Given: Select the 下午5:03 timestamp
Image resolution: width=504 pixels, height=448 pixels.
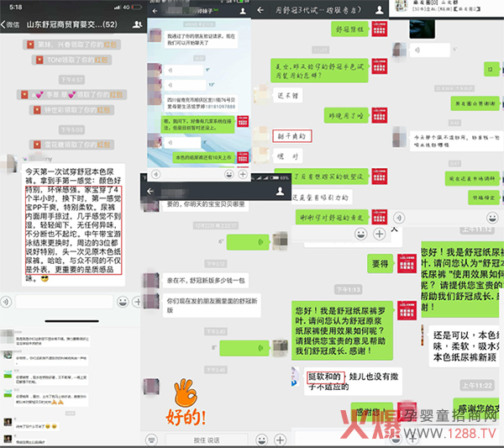Looking at the screenshot, I should pyautogui.click(x=71, y=130).
